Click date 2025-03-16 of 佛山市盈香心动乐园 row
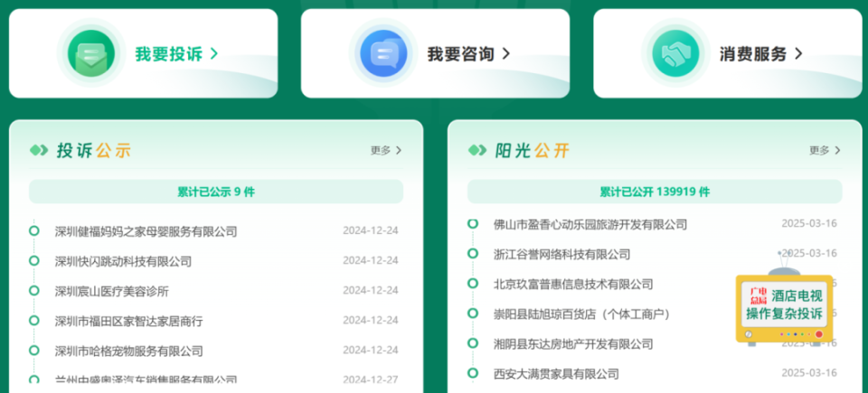This screenshot has width=868, height=393. [x=809, y=224]
